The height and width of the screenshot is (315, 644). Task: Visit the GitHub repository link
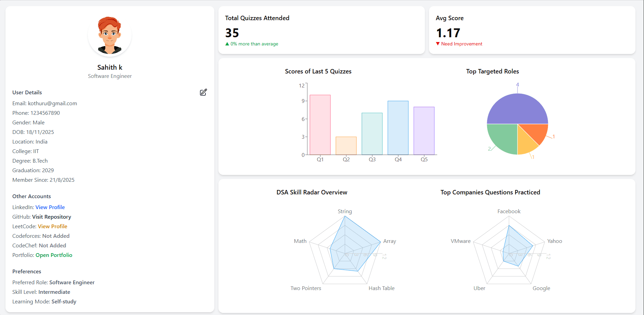[x=51, y=217]
